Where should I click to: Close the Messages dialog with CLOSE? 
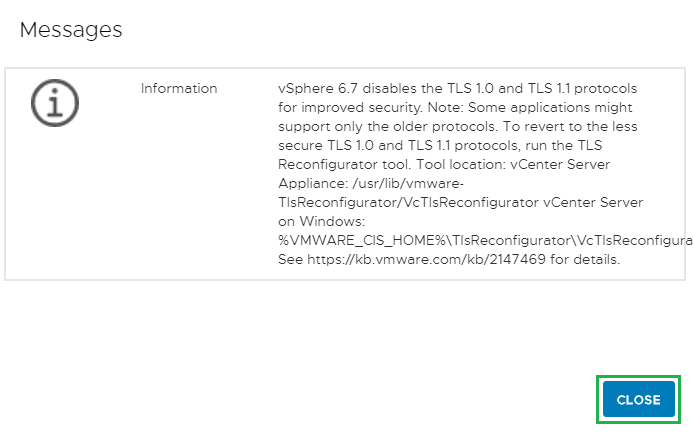pyautogui.click(x=638, y=400)
